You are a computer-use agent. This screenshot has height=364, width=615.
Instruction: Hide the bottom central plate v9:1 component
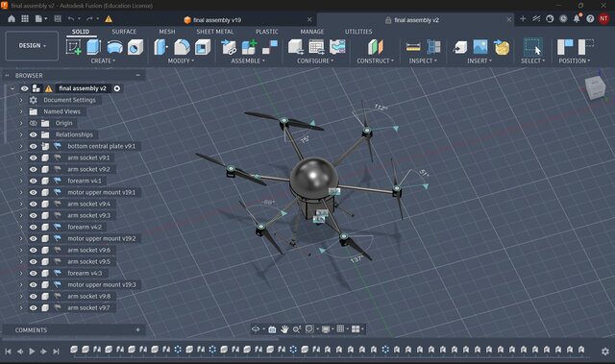coord(34,146)
